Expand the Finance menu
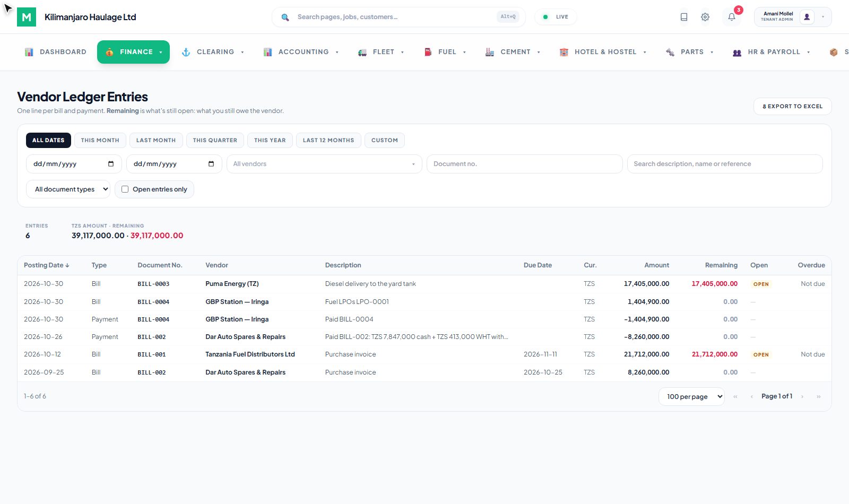This screenshot has width=849, height=504. pyautogui.click(x=133, y=52)
